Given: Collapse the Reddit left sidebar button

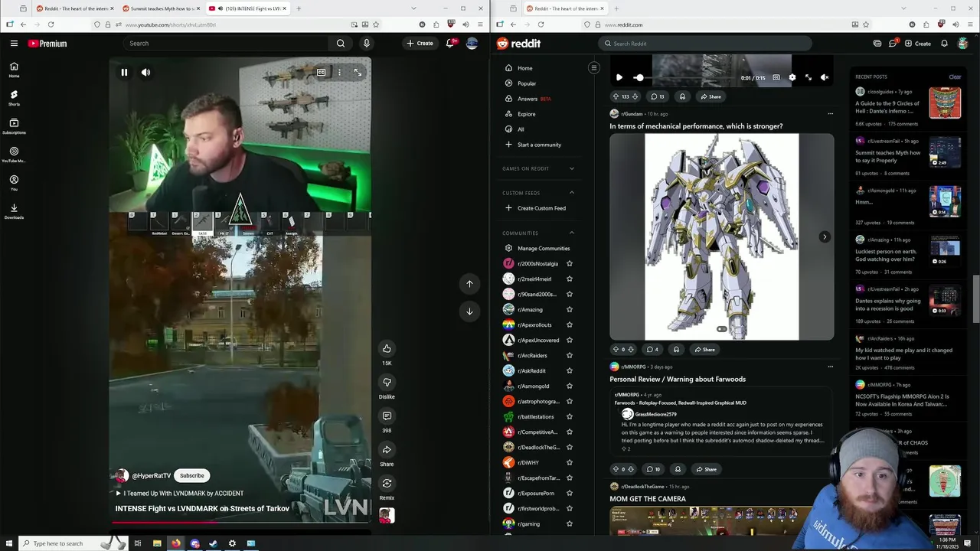Looking at the screenshot, I should [x=593, y=68].
